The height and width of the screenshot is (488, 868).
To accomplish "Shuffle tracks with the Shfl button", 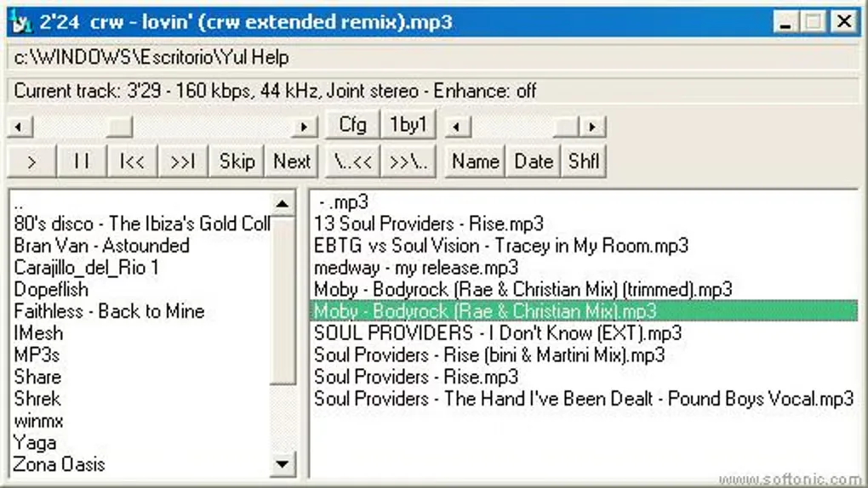I will point(584,162).
